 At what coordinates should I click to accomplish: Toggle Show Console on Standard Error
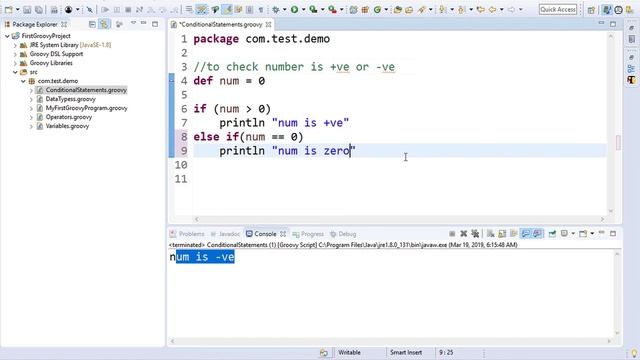(x=538, y=233)
